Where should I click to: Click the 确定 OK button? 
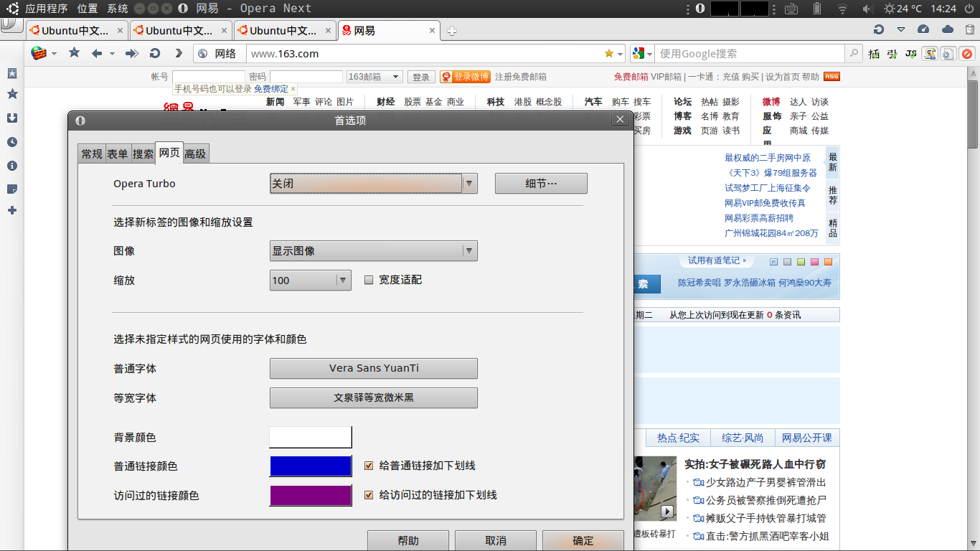(x=583, y=541)
